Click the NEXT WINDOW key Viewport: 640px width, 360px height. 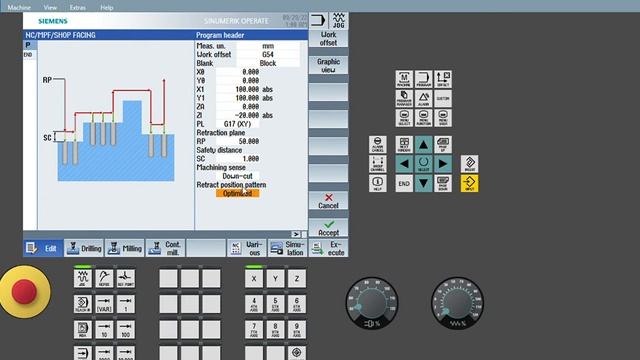pyautogui.click(x=404, y=144)
